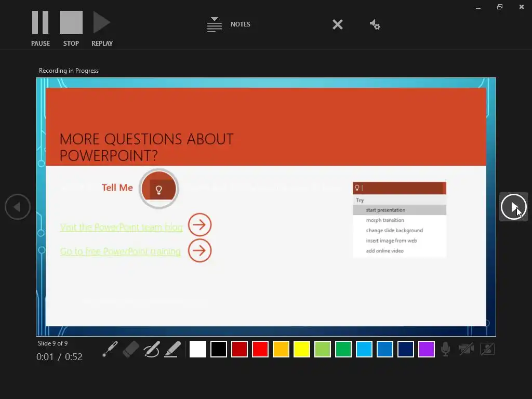Select the eraser tool
532x399 pixels.
click(x=130, y=349)
